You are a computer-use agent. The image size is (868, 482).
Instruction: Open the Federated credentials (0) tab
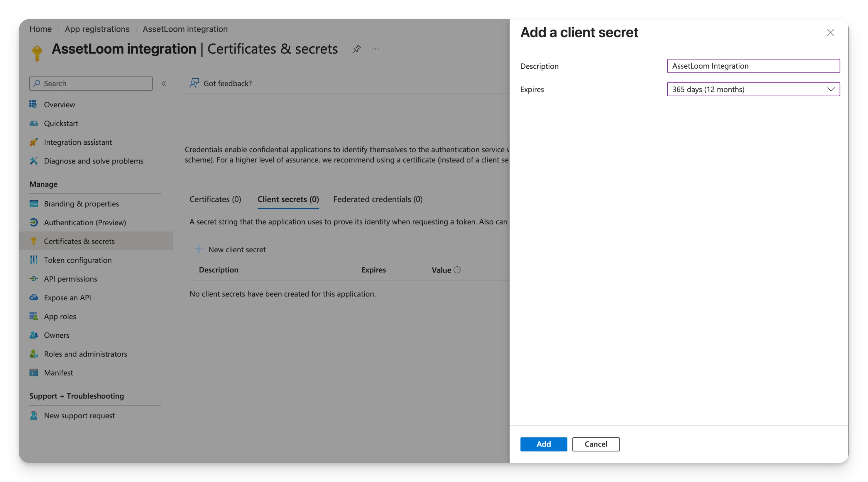[378, 199]
